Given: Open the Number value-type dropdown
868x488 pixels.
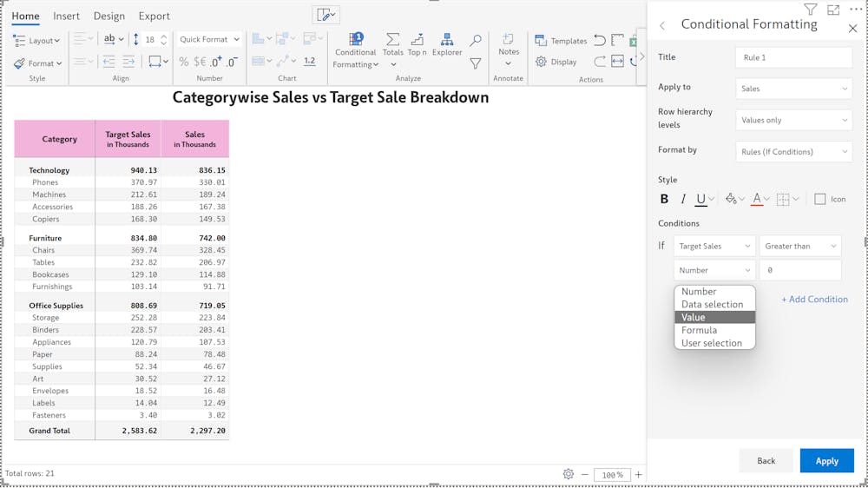Looking at the screenshot, I should [x=714, y=270].
